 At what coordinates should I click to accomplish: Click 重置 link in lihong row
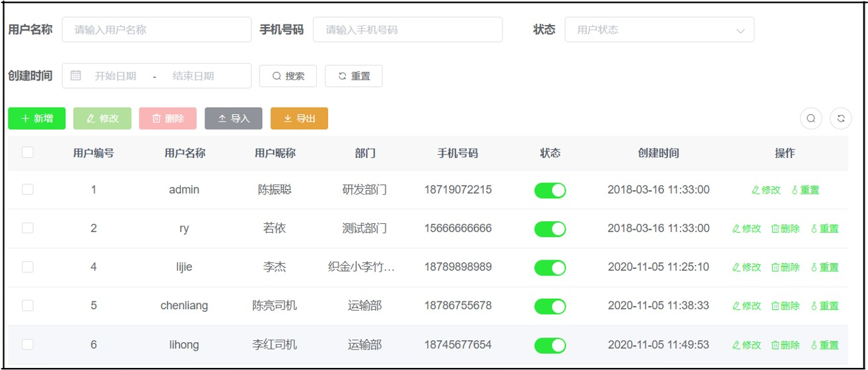tap(824, 345)
